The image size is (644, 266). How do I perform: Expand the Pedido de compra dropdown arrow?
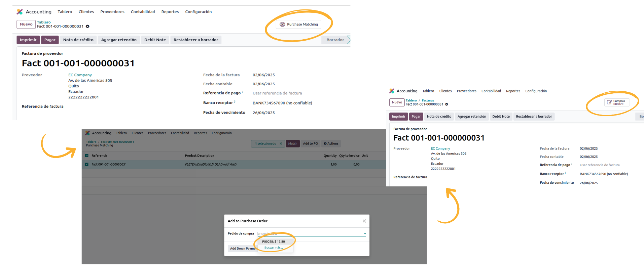point(365,234)
